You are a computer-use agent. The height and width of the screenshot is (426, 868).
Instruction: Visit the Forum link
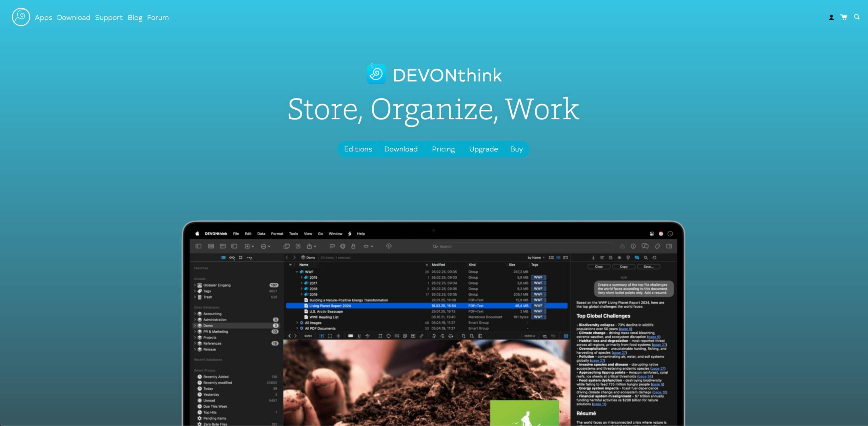[158, 18]
